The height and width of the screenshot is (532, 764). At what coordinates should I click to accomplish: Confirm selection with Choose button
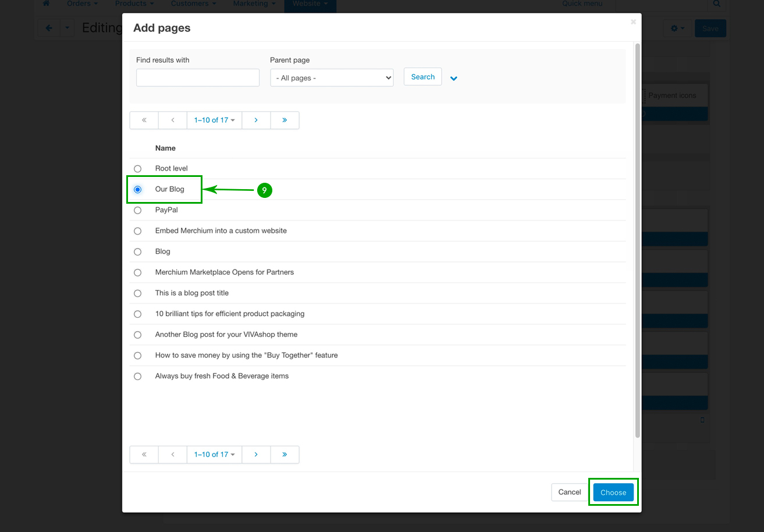[613, 492]
